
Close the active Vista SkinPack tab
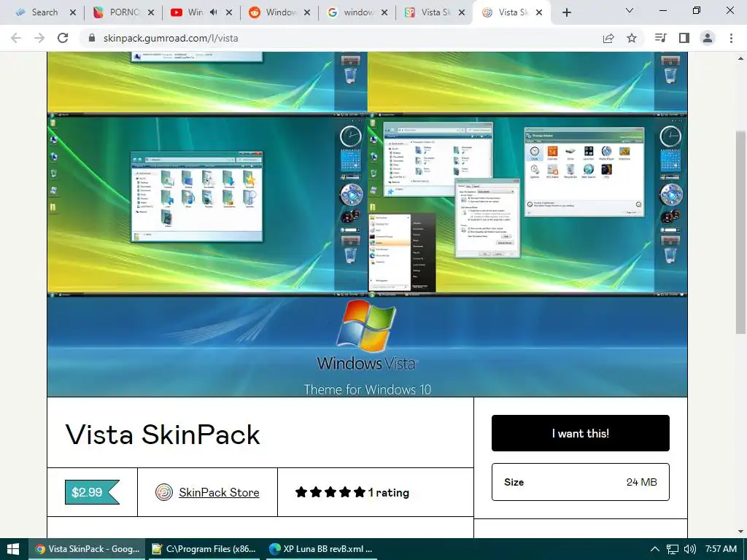click(x=539, y=12)
